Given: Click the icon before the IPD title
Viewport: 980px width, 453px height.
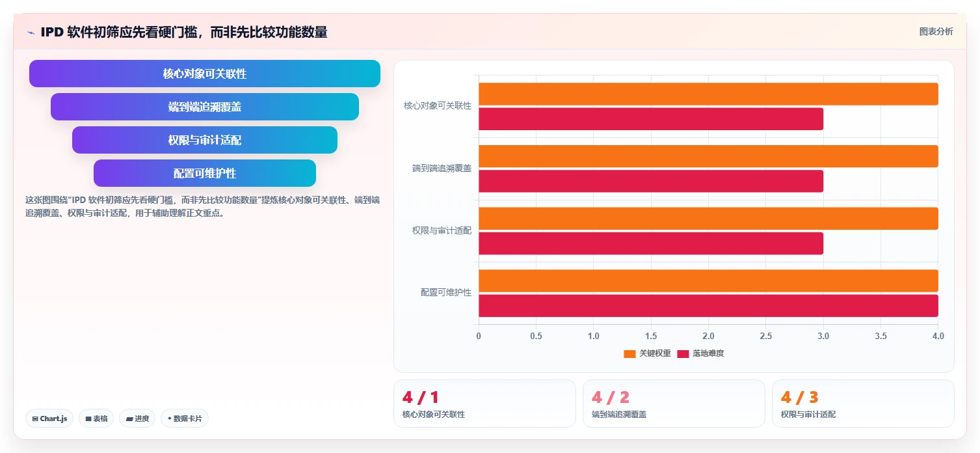Looking at the screenshot, I should click(31, 32).
